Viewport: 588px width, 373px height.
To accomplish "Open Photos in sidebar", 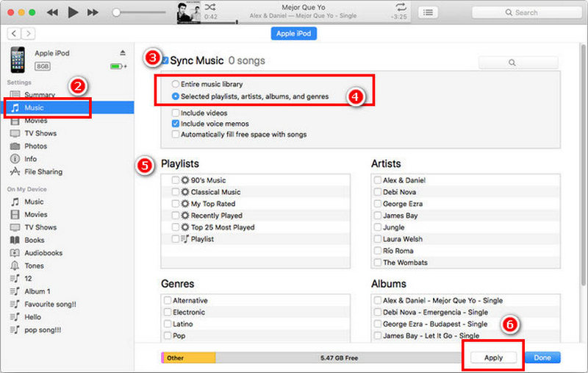I will click(x=35, y=146).
